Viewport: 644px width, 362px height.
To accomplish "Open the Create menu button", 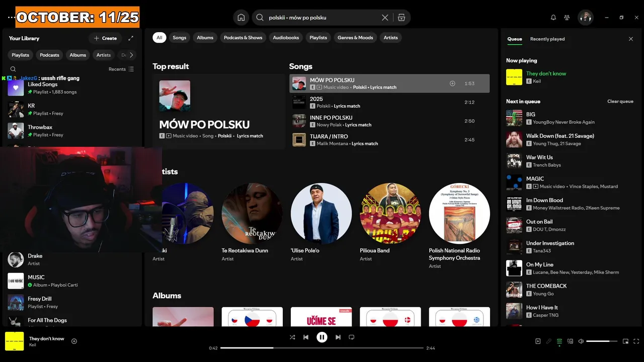I will (106, 38).
